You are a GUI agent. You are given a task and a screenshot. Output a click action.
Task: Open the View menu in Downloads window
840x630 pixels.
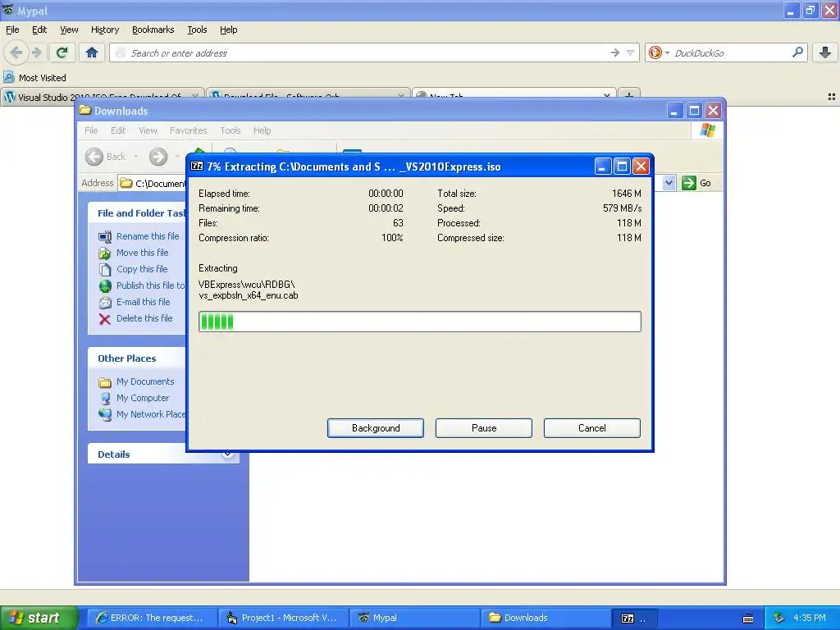pyautogui.click(x=148, y=130)
